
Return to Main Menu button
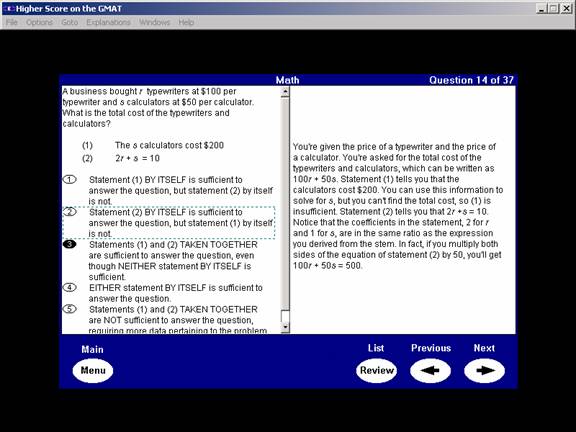click(x=93, y=371)
